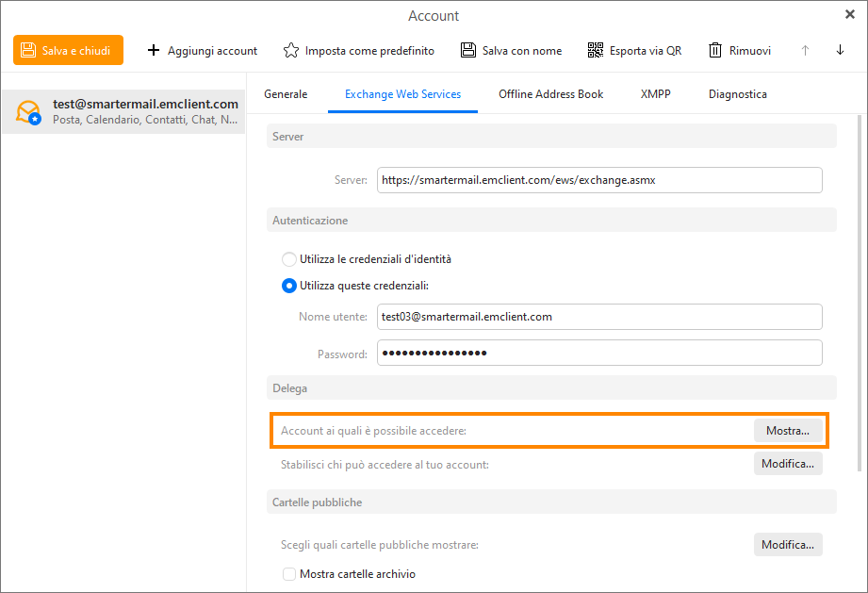Move account down with down arrow
868x593 pixels.
pyautogui.click(x=840, y=50)
